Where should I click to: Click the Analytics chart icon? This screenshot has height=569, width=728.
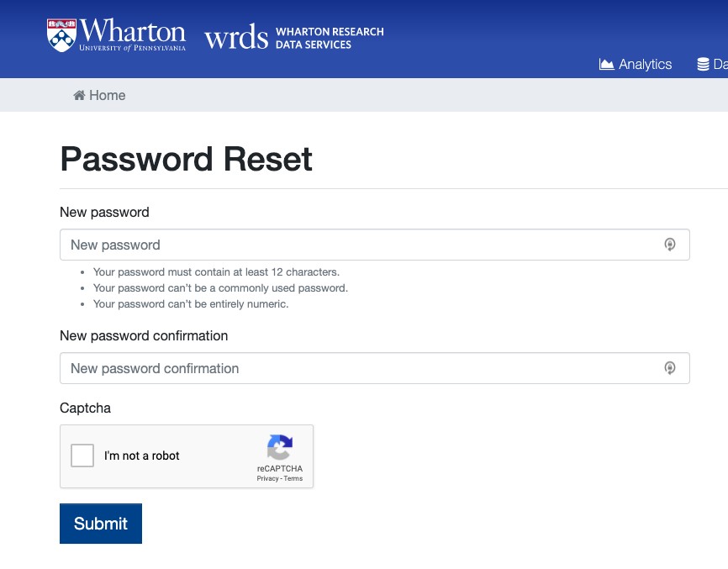tap(606, 65)
